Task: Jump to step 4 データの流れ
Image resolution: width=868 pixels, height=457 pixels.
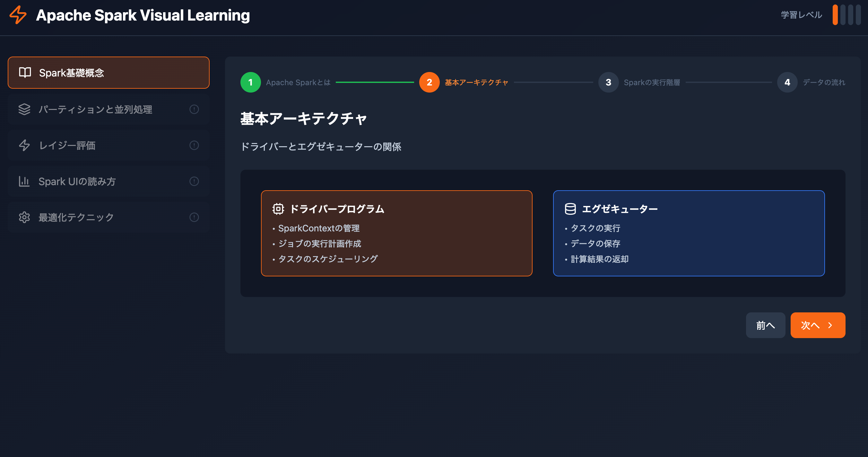Action: pyautogui.click(x=787, y=82)
